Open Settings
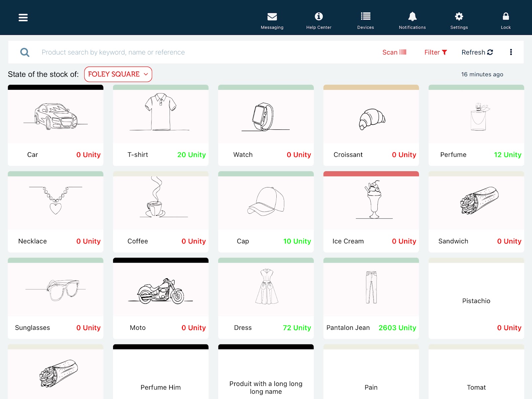The image size is (532, 399). (x=459, y=21)
